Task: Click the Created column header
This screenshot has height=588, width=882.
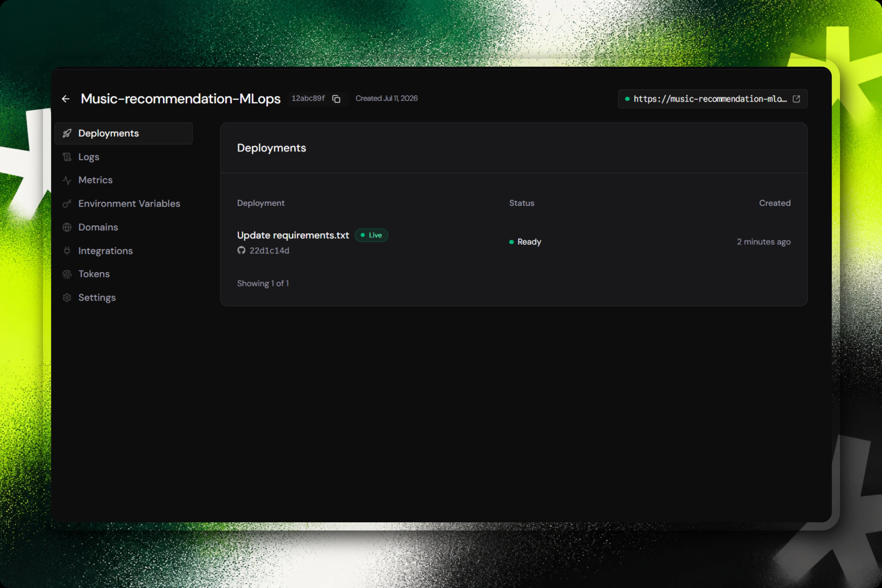Action: point(775,203)
